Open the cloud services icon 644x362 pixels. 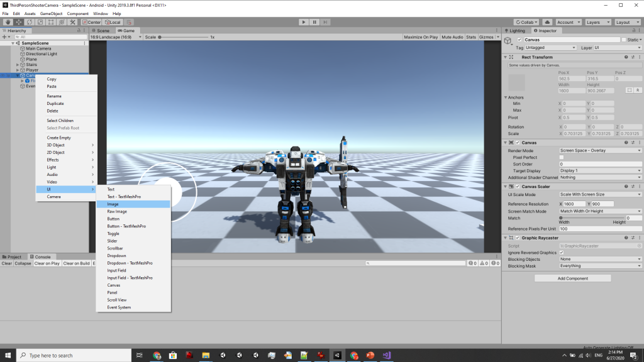point(547,22)
